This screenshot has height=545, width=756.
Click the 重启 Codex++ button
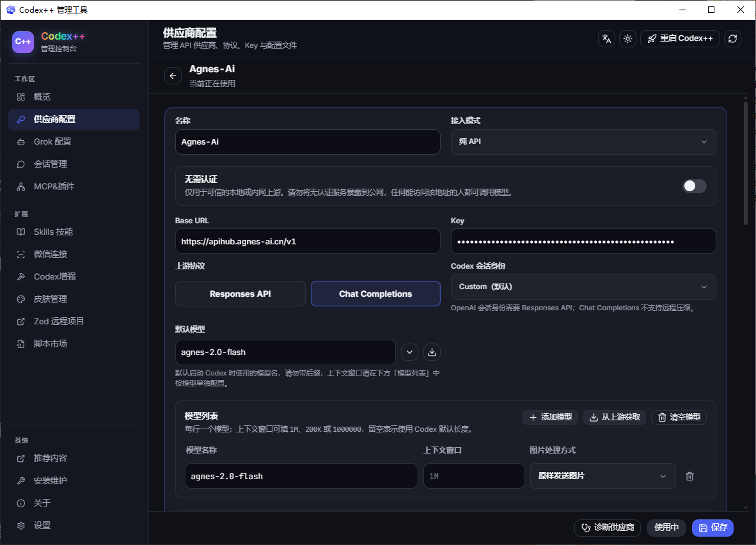tap(680, 38)
